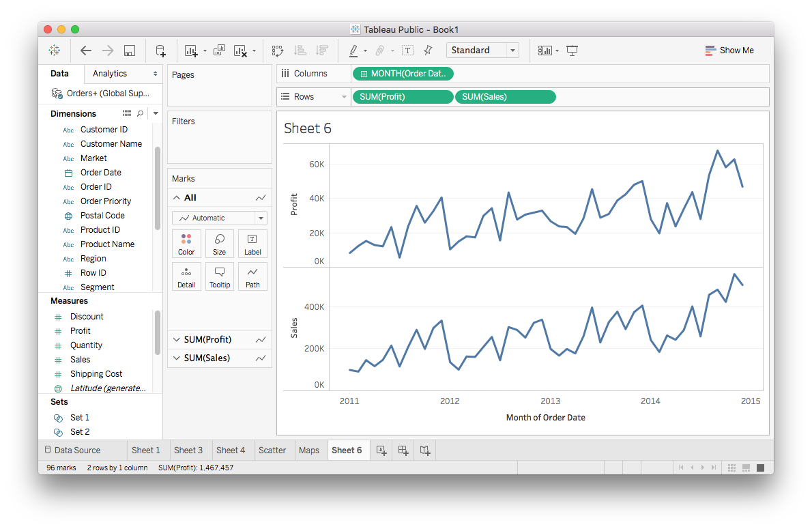Viewport: 812px width, 529px height.
Task: Click the Add new data source icon
Action: (x=160, y=51)
